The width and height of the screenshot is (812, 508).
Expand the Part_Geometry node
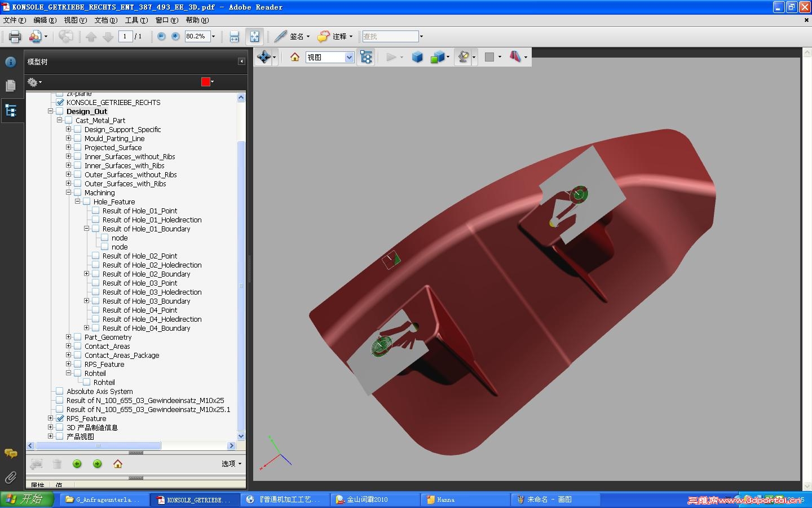pos(68,337)
